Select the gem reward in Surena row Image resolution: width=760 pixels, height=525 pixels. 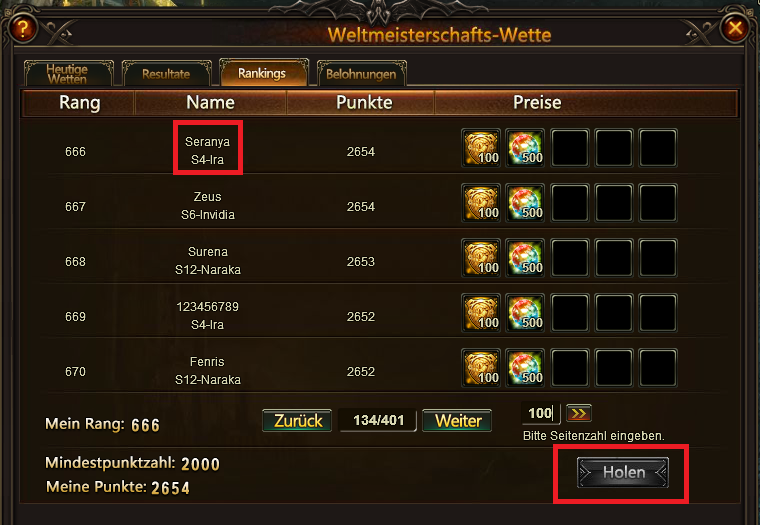coord(525,258)
